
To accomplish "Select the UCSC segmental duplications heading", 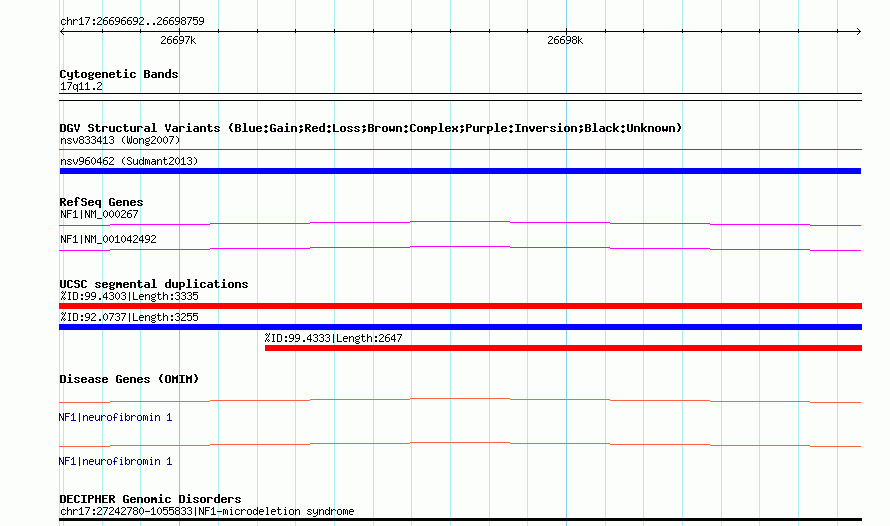I will (x=154, y=284).
